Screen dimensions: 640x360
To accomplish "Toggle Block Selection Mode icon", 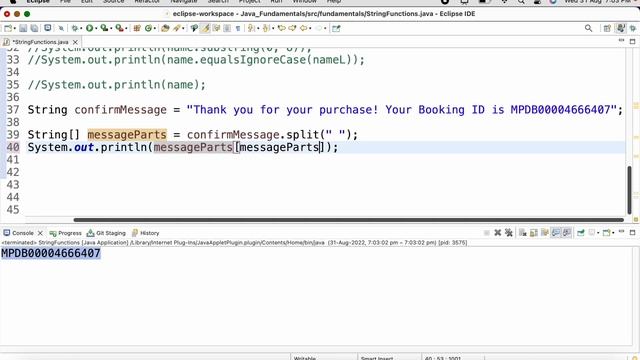I will [x=227, y=28].
